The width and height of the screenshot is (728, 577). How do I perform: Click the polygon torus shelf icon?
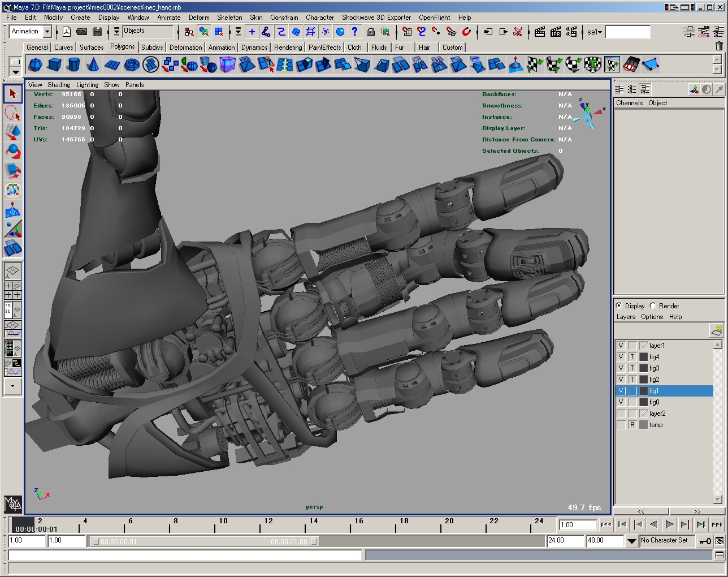[132, 65]
